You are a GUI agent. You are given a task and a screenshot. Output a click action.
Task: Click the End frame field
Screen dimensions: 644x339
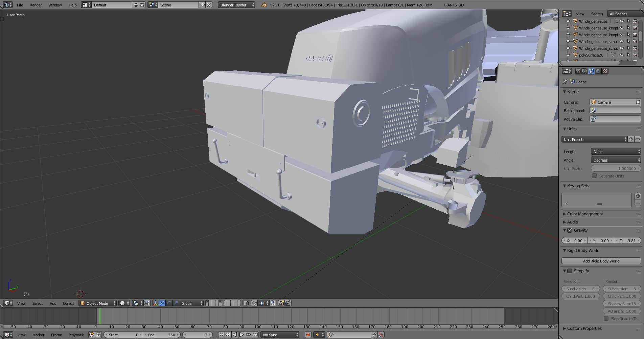[162, 335]
